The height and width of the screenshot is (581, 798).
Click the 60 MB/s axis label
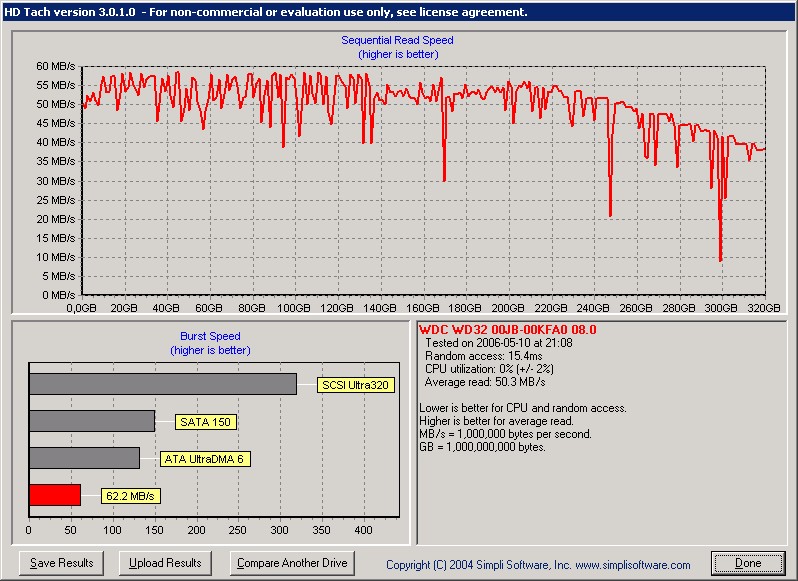click(55, 66)
